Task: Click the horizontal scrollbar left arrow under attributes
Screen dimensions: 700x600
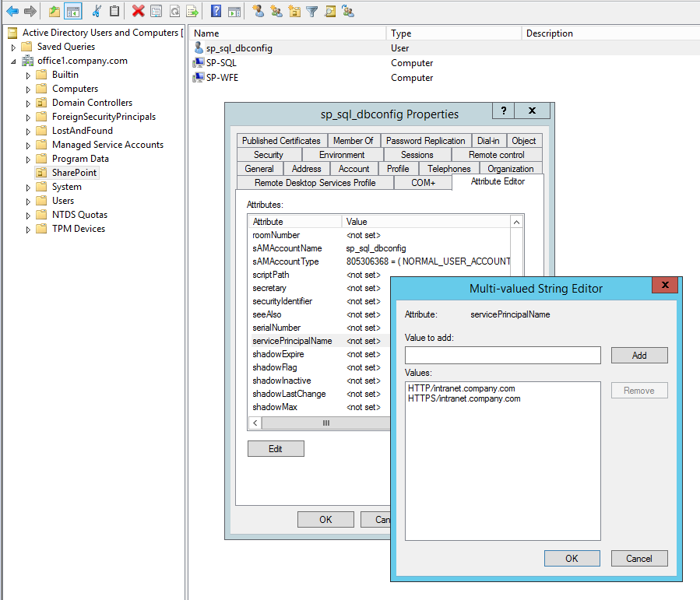Action: (255, 423)
